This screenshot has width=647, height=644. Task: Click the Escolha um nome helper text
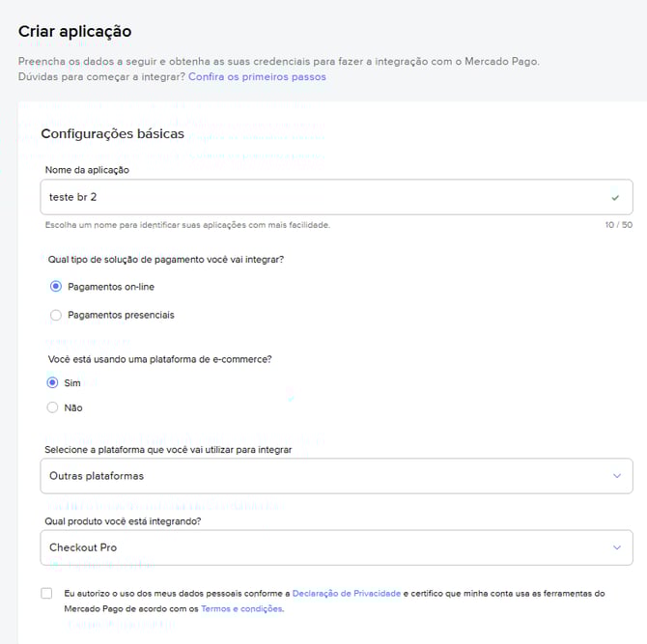pyautogui.click(x=188, y=225)
